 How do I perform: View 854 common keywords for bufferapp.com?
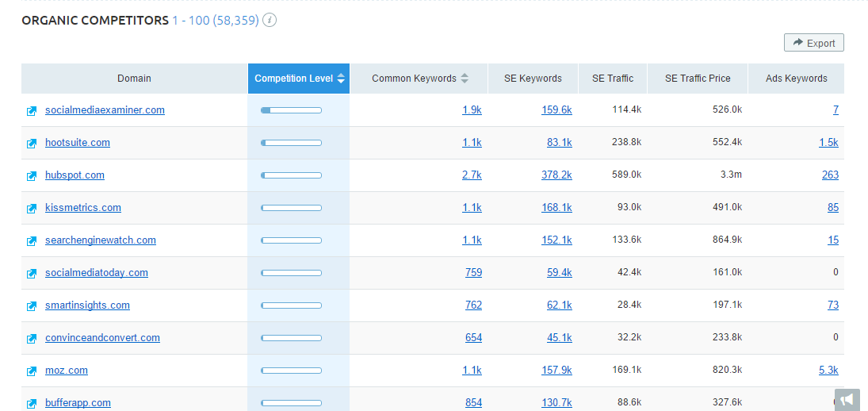[x=474, y=403]
